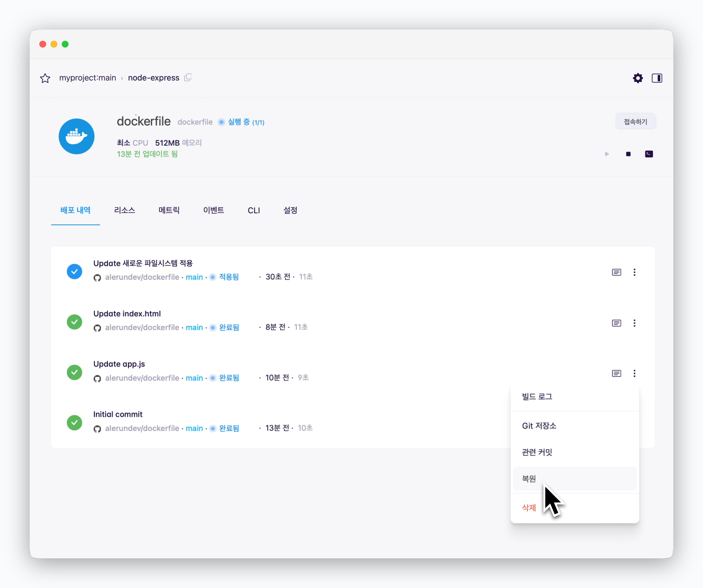Click the 실행 중 (1/1) status
Screen dimensions: 703x588
246,122
